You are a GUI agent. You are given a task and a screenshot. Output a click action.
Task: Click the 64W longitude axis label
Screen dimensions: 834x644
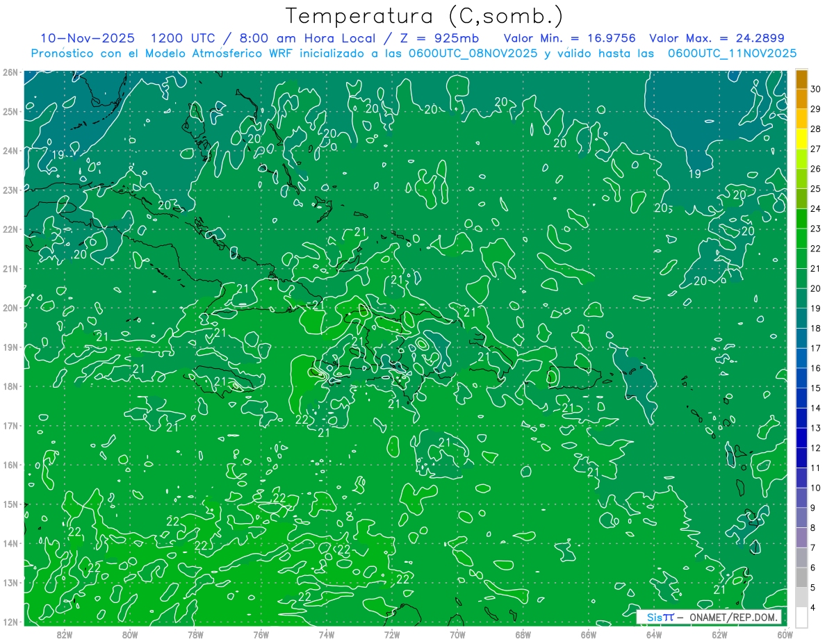654,634
